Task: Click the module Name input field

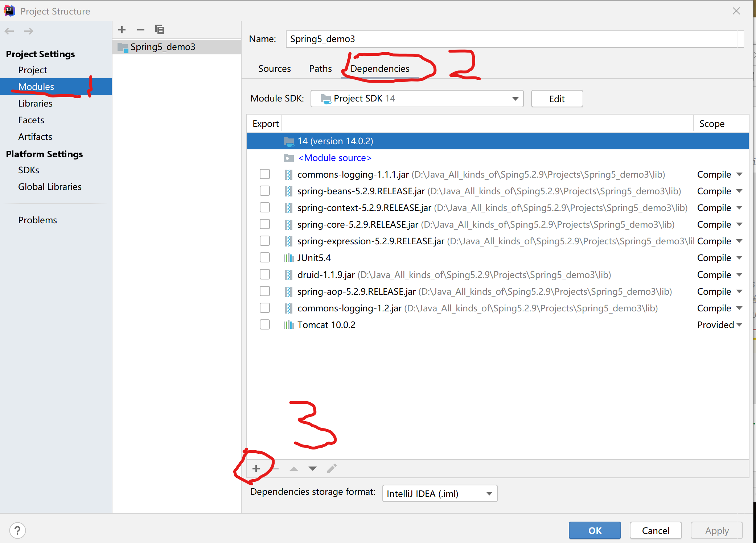Action: 514,39
